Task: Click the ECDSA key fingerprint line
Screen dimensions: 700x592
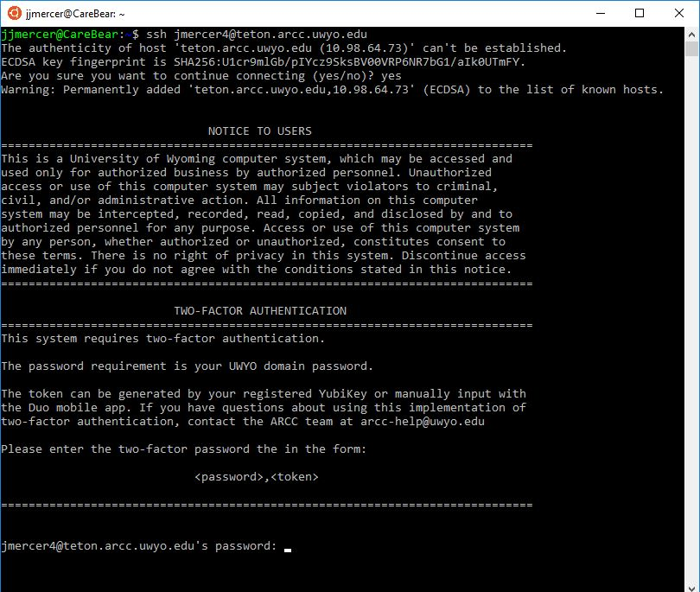Action: point(264,62)
